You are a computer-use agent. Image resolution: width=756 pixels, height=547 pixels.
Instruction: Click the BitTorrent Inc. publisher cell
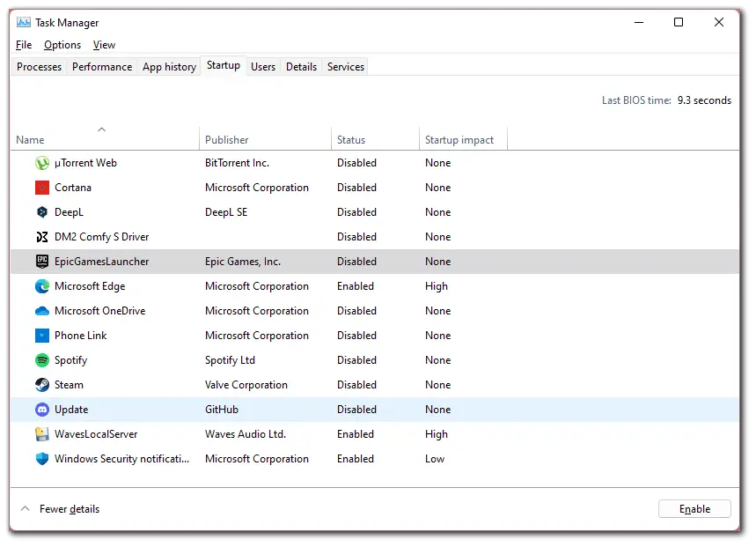pyautogui.click(x=238, y=163)
